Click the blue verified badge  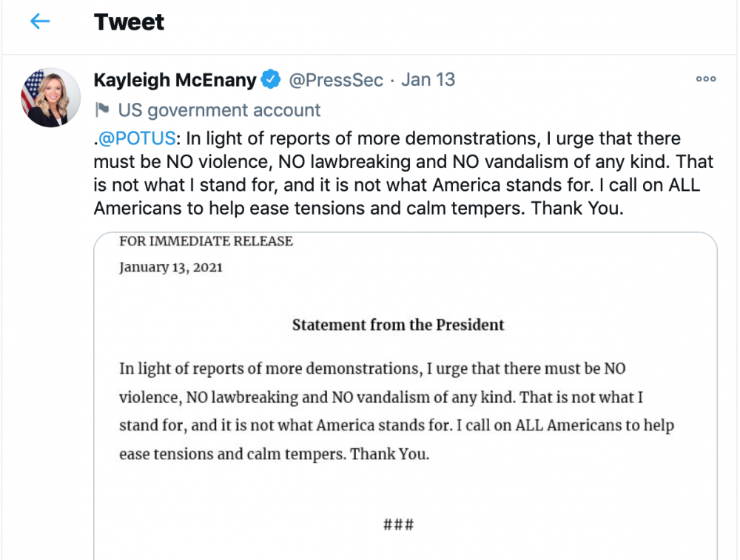(271, 80)
